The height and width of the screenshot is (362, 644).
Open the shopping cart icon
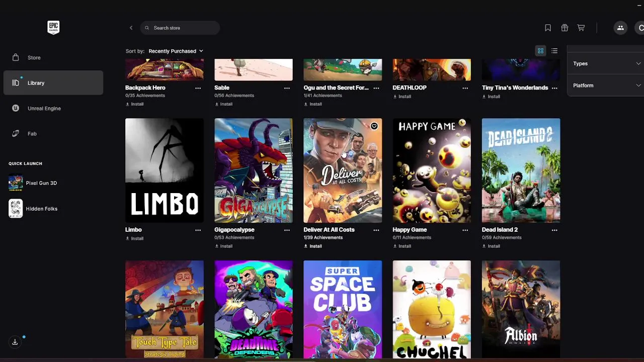[581, 28]
